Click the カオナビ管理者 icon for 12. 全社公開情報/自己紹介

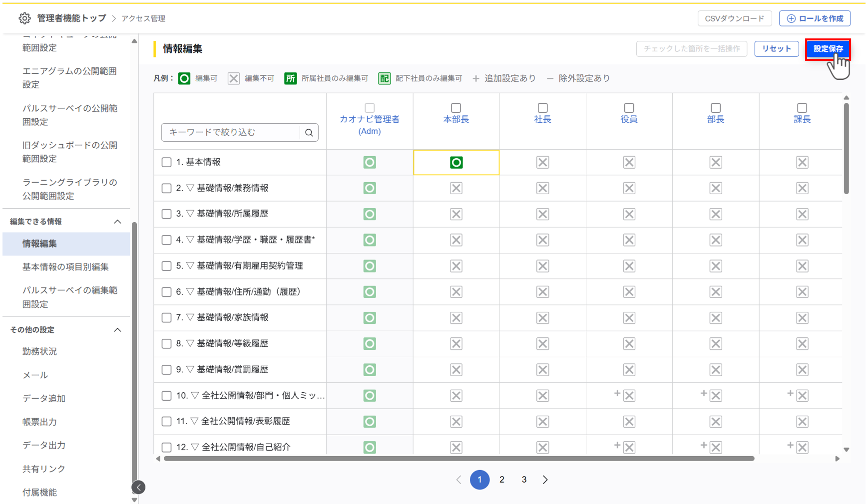coord(370,448)
